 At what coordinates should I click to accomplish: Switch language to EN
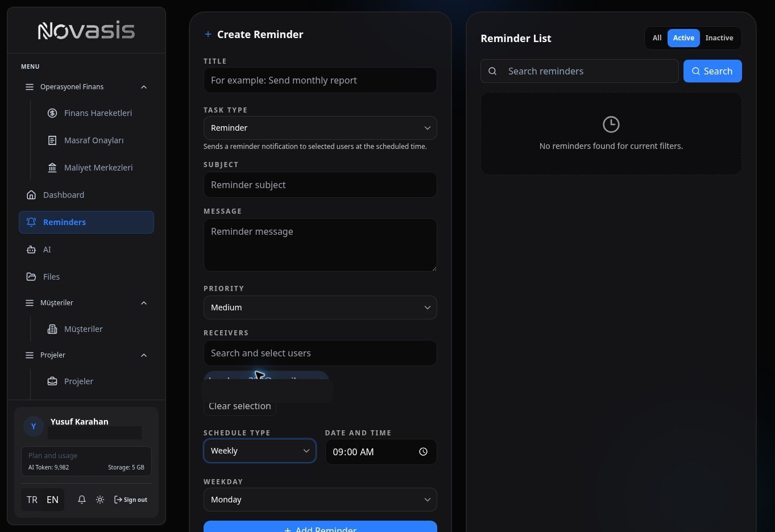pos(52,500)
